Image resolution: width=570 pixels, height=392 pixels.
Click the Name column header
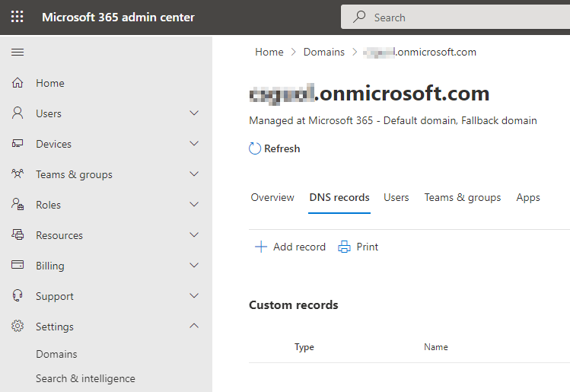[436, 347]
